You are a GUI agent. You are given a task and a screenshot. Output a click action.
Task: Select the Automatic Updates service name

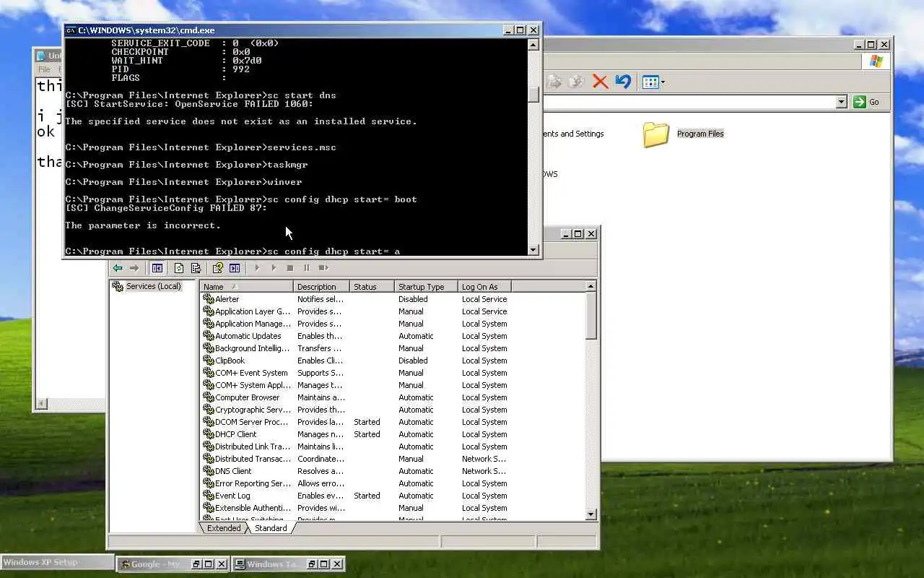click(248, 336)
